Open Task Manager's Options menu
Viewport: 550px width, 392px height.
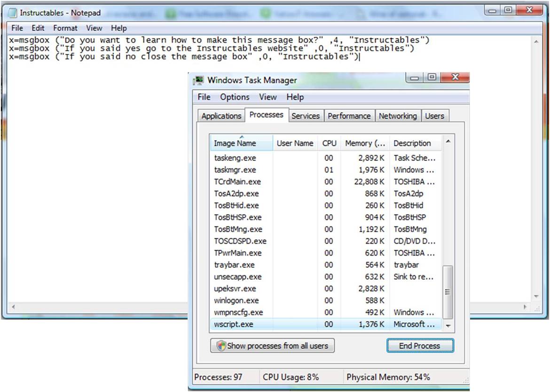235,97
